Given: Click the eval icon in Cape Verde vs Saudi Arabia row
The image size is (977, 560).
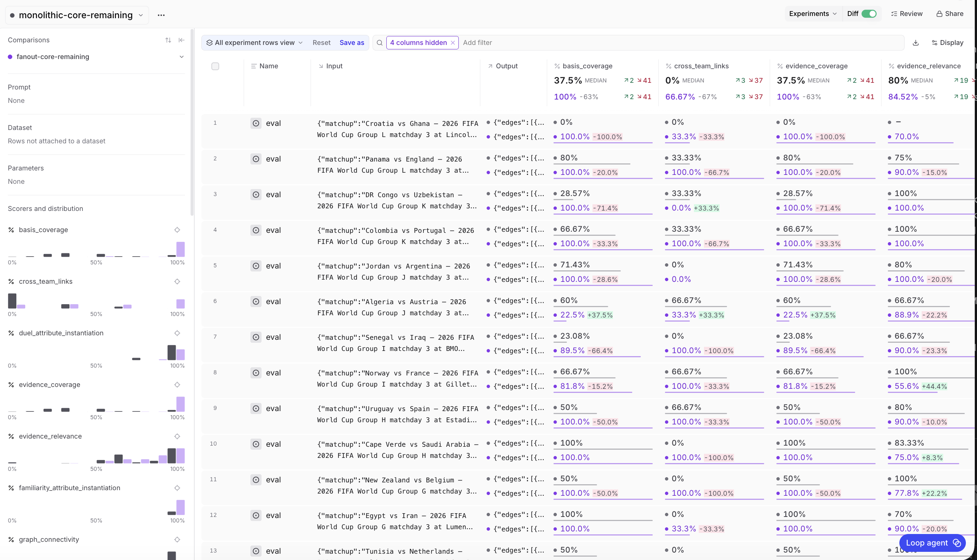Looking at the screenshot, I should point(256,444).
